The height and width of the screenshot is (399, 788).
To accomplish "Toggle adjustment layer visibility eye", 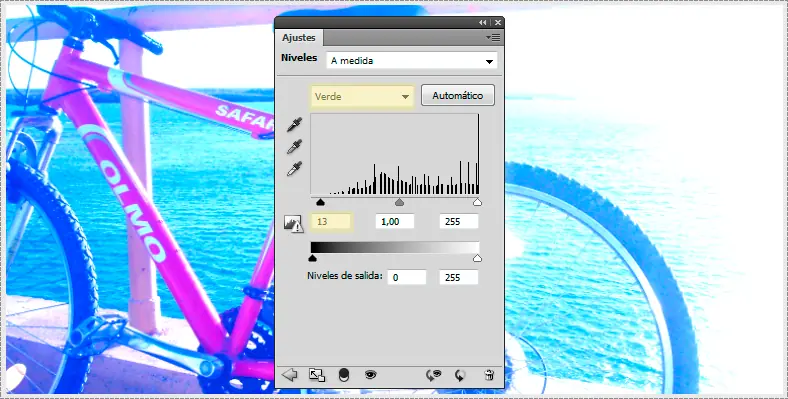I will pyautogui.click(x=371, y=374).
